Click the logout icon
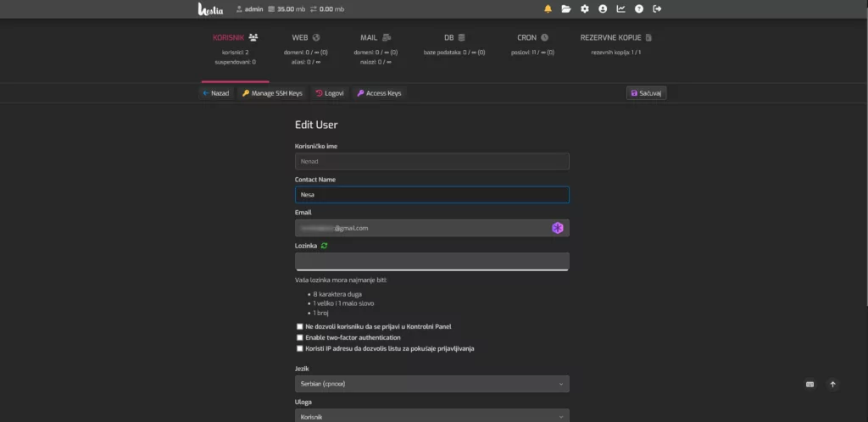Image resolution: width=868 pixels, height=422 pixels. pyautogui.click(x=657, y=8)
